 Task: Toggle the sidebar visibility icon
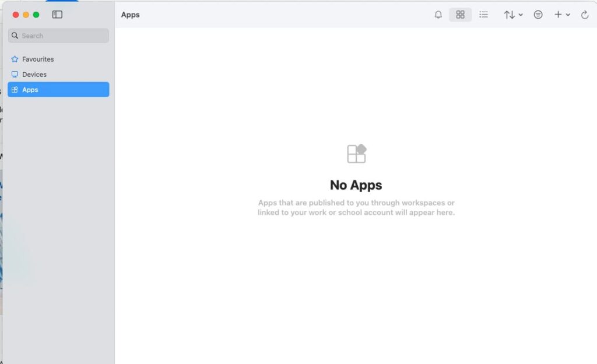coord(57,15)
